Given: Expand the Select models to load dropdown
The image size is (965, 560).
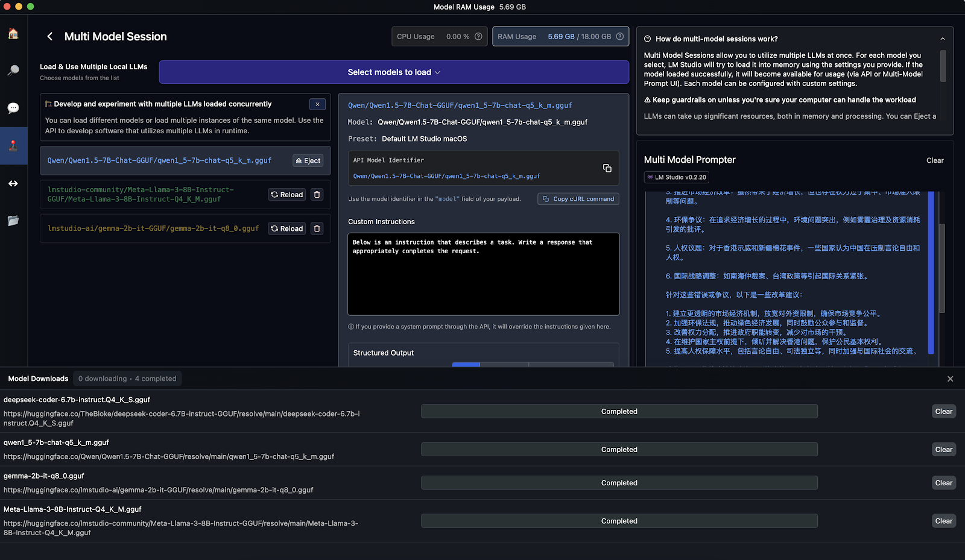Looking at the screenshot, I should click(x=394, y=72).
